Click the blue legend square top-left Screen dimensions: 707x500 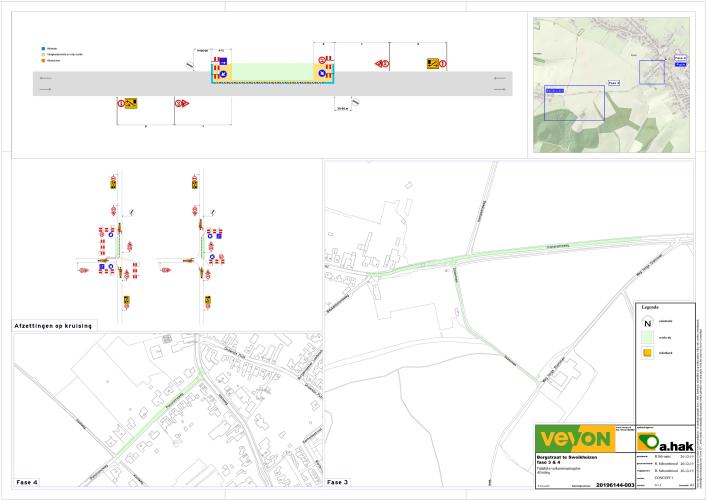[42, 48]
